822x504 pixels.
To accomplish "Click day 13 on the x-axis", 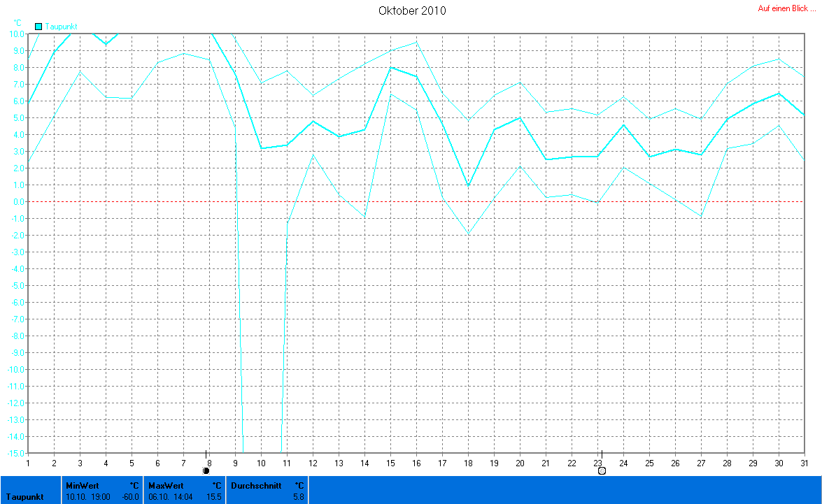I will point(339,463).
